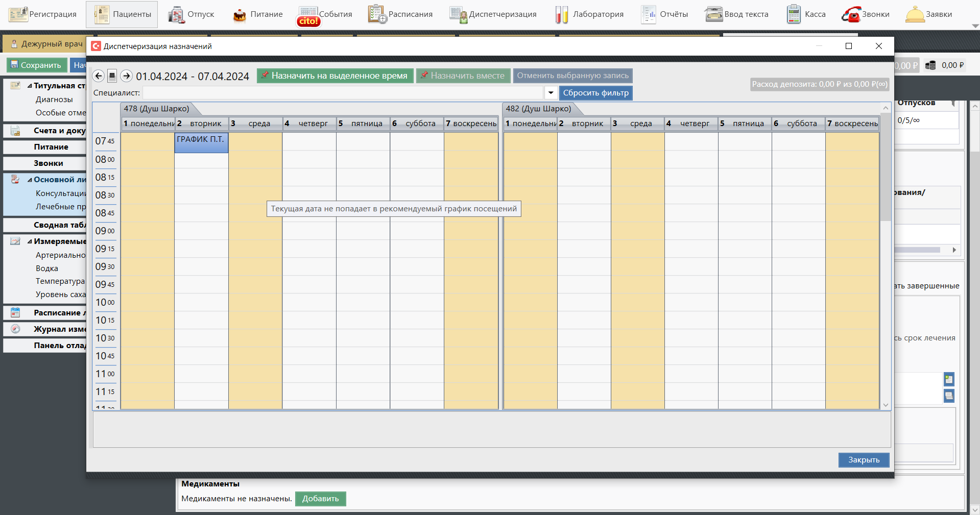Image resolution: width=980 pixels, height=515 pixels.
Task: Open the Питание module
Action: pos(258,14)
